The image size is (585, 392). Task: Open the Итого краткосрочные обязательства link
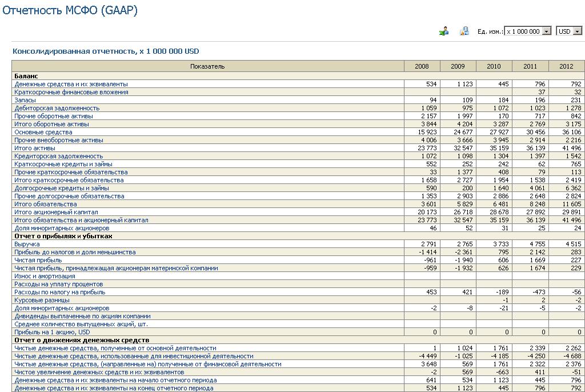point(69,180)
